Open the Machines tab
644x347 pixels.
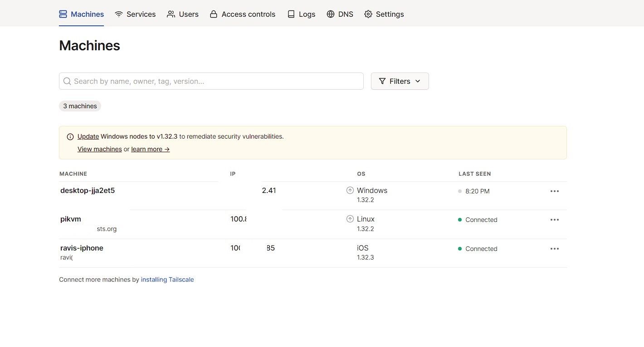(82, 14)
